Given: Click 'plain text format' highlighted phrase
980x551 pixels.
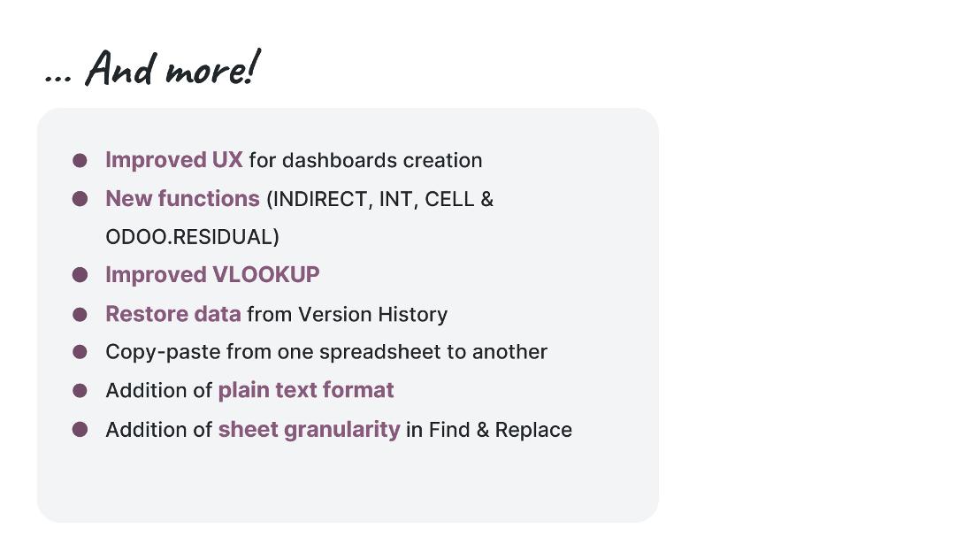Looking at the screenshot, I should click(x=306, y=390).
